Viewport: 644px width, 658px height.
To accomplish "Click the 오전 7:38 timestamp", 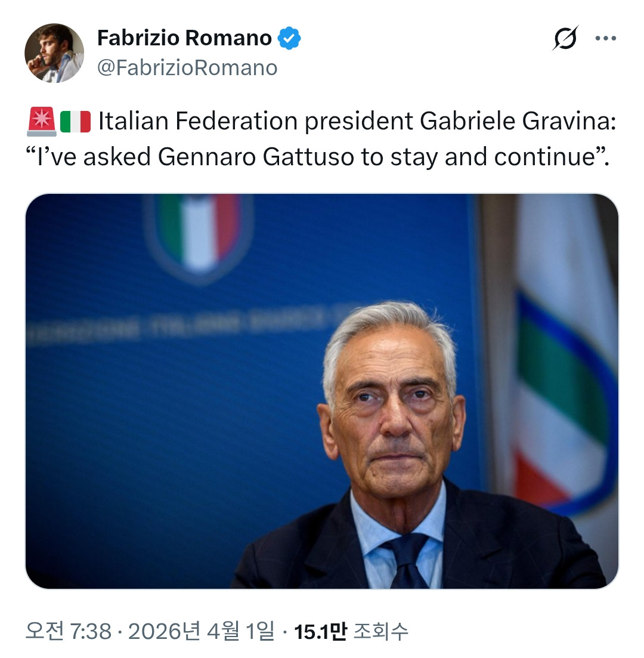I will click(x=69, y=631).
